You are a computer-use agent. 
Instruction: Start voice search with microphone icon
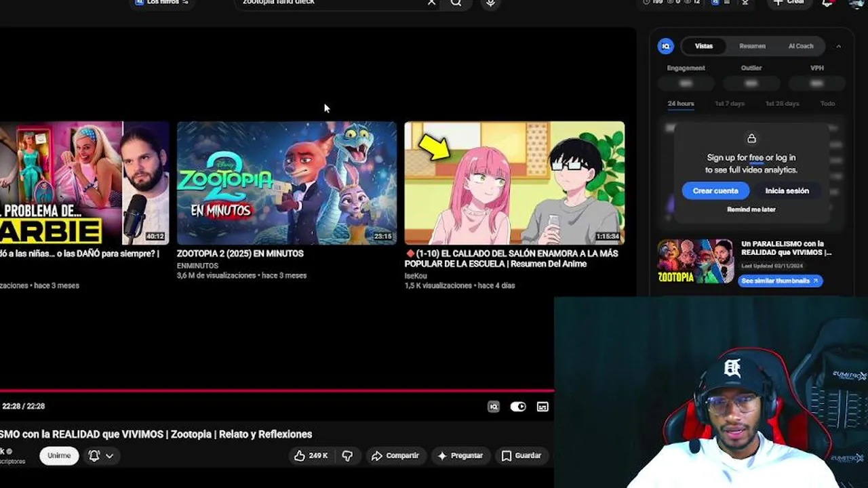[490, 3]
